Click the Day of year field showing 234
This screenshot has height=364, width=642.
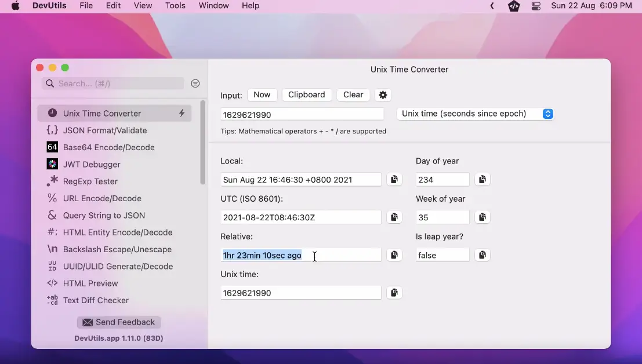(x=442, y=180)
